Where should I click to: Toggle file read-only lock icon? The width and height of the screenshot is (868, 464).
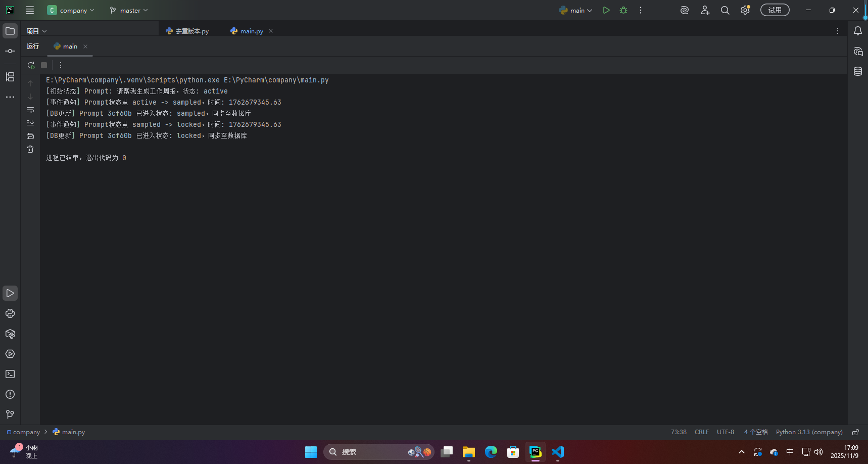pyautogui.click(x=855, y=432)
